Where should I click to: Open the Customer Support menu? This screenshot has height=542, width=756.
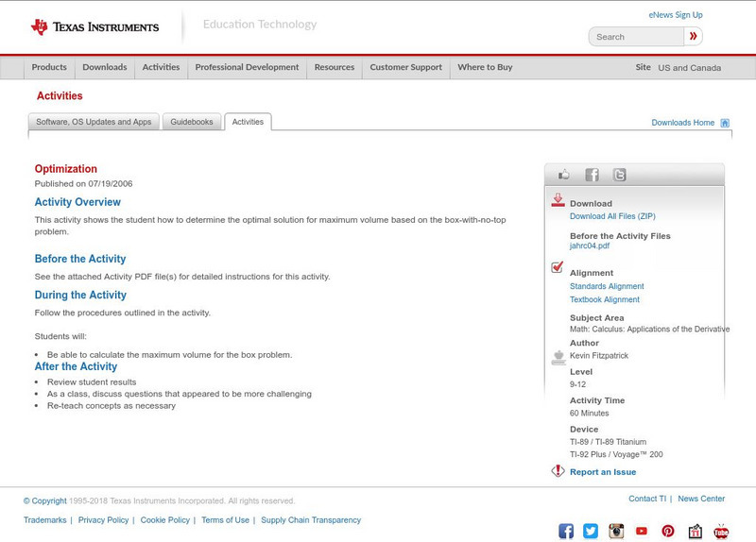pos(406,67)
